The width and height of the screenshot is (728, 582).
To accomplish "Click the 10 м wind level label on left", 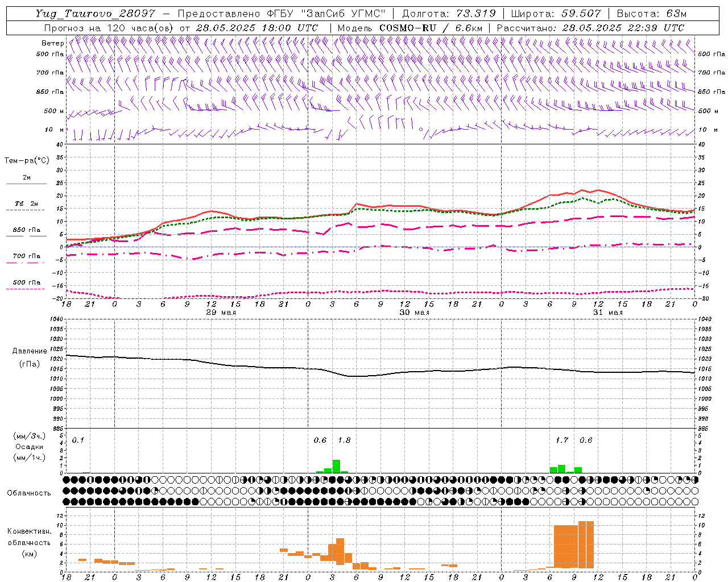I will 55,130.
